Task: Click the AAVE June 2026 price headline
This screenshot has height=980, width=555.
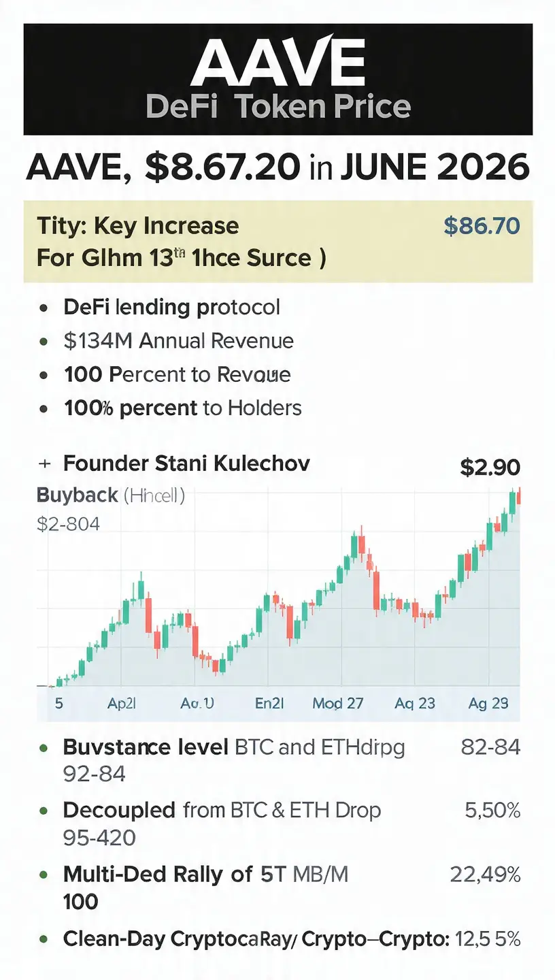Action: coord(277,167)
